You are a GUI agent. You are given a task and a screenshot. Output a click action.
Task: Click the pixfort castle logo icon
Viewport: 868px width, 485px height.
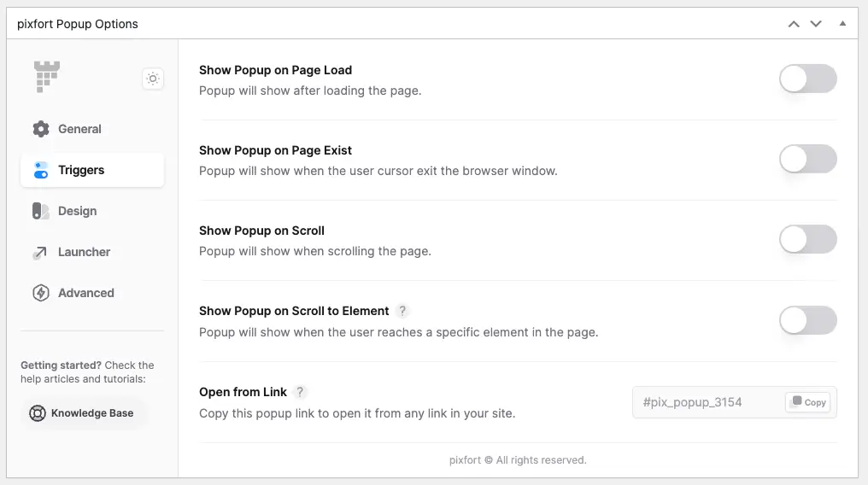46,76
